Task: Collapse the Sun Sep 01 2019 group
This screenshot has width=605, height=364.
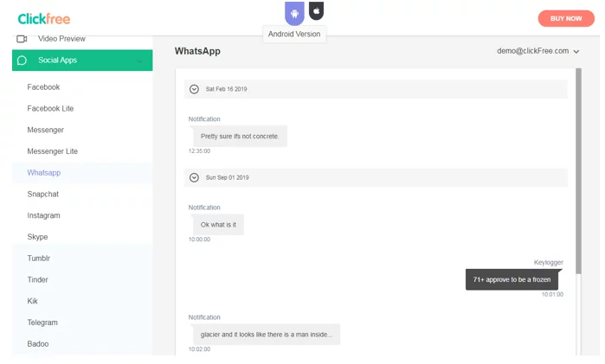Action: (x=194, y=177)
